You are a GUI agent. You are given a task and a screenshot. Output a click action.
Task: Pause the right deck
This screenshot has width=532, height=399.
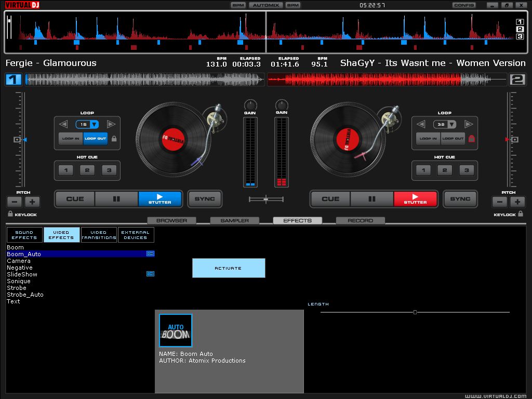click(372, 199)
